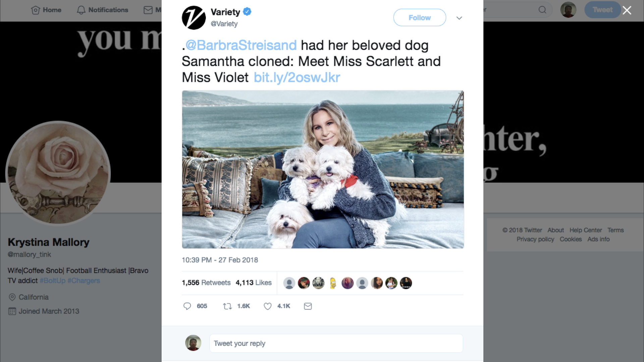View the 1,556 Retweets list
Viewport: 644px width, 362px height.
(x=206, y=283)
